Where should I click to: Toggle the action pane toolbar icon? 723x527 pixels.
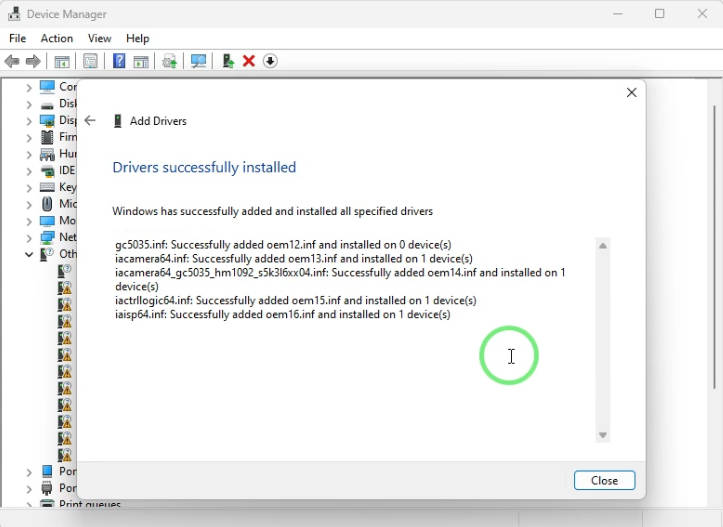(141, 61)
